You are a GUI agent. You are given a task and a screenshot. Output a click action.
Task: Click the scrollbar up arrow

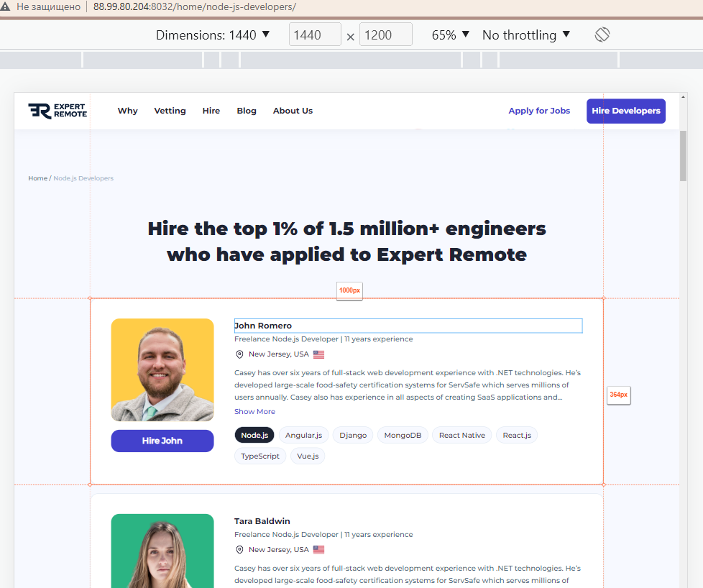coord(684,96)
